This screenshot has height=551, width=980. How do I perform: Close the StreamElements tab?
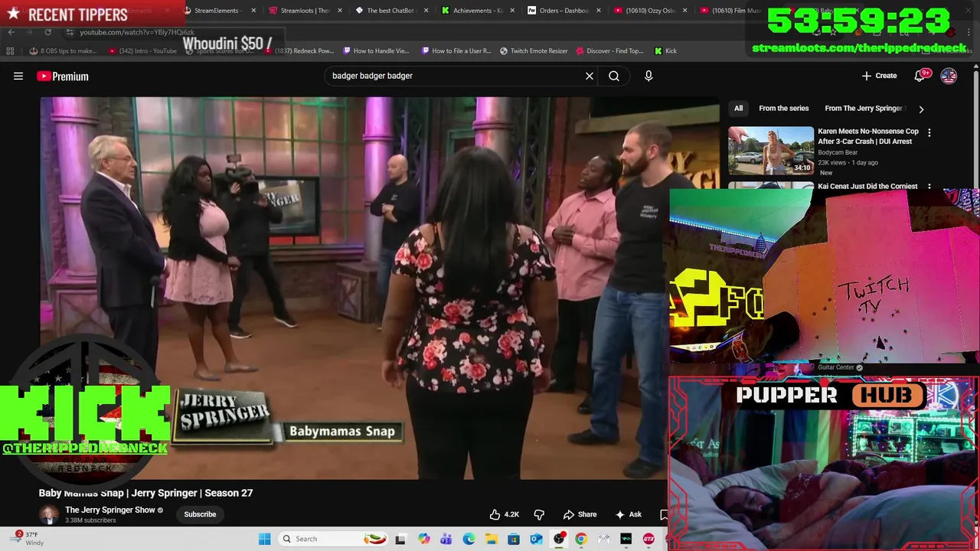pyautogui.click(x=253, y=11)
